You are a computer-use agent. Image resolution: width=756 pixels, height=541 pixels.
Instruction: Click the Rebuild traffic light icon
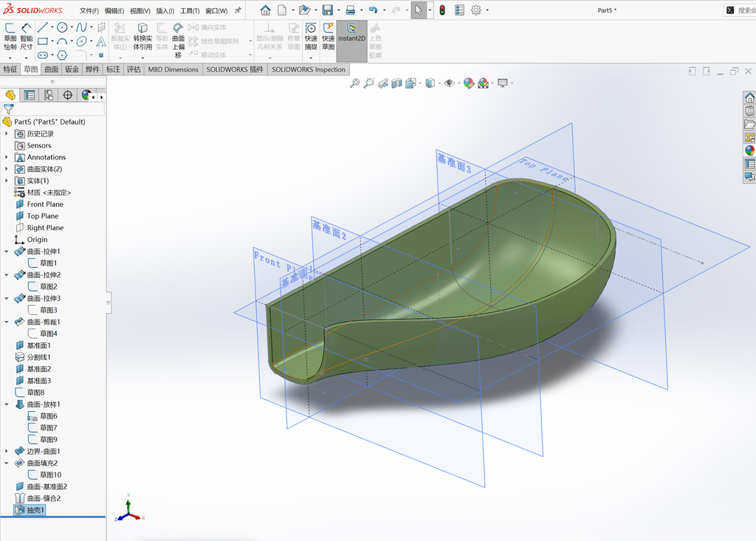click(442, 10)
